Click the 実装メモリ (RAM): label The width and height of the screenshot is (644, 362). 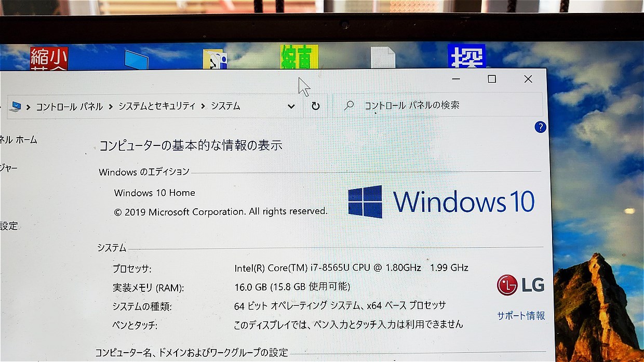point(149,288)
